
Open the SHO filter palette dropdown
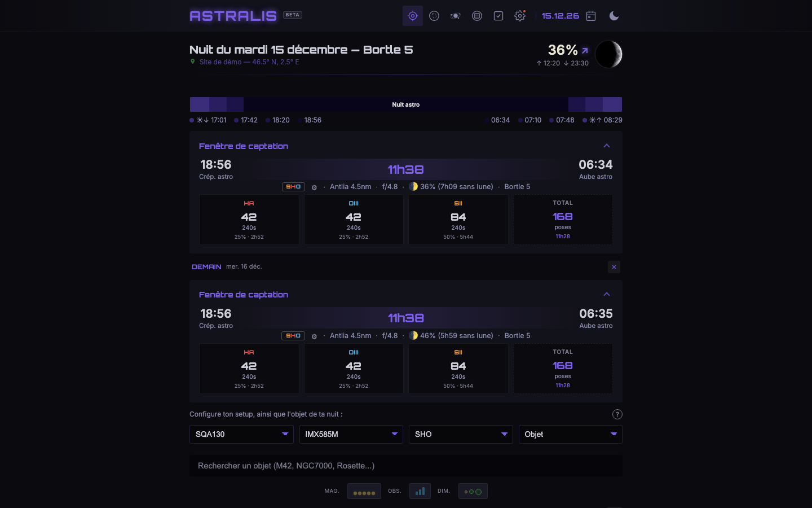click(461, 434)
